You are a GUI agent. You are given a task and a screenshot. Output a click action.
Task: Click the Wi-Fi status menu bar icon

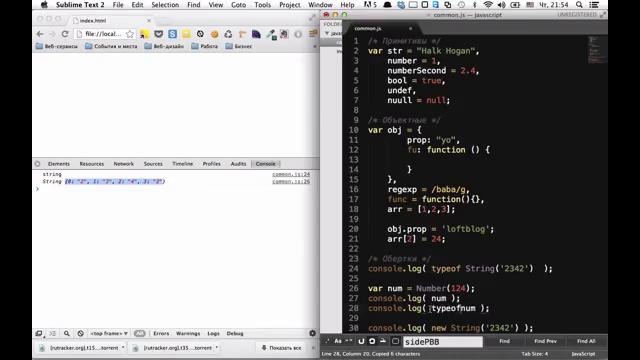[x=487, y=5]
